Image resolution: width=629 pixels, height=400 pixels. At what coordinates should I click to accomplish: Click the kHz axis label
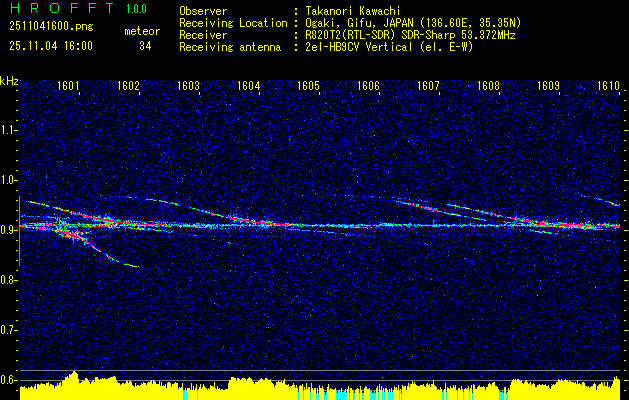9,81
